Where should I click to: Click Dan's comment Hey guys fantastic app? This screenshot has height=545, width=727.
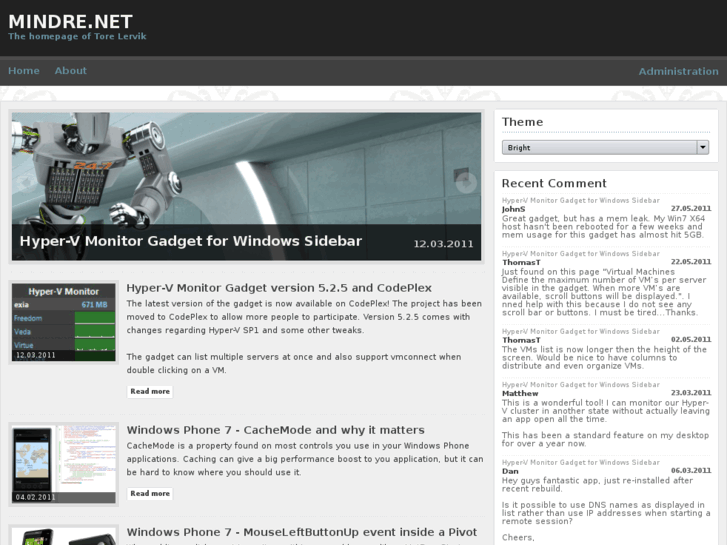point(597,485)
